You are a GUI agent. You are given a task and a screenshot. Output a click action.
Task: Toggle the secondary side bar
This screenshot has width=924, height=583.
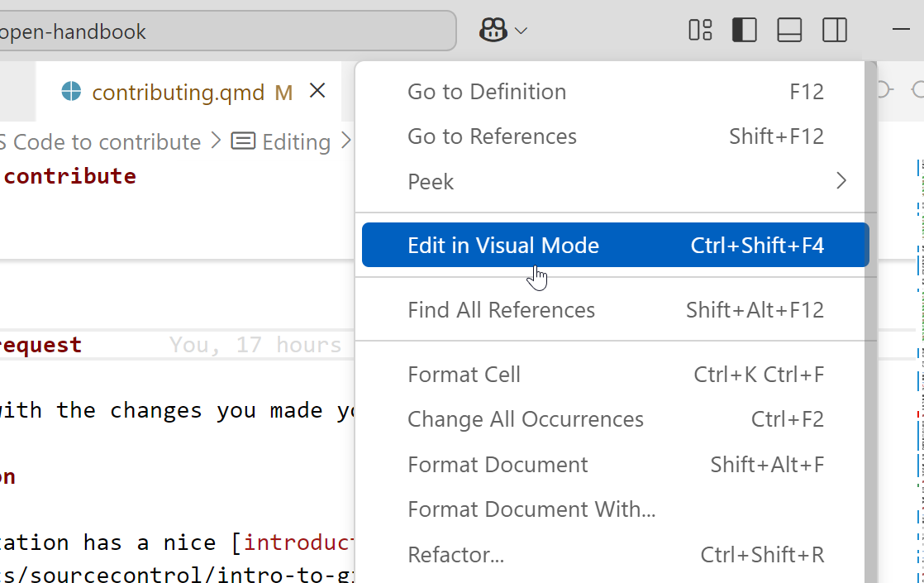835,31
